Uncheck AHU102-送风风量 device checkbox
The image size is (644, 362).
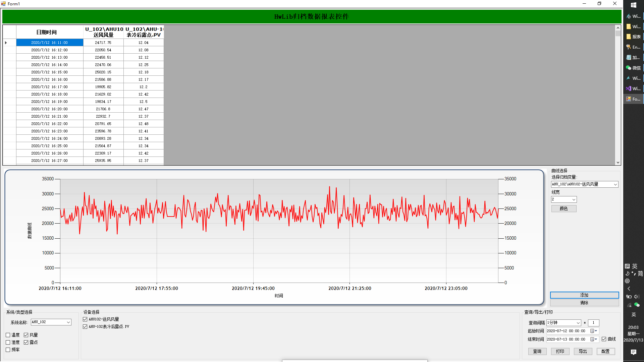coord(85,319)
